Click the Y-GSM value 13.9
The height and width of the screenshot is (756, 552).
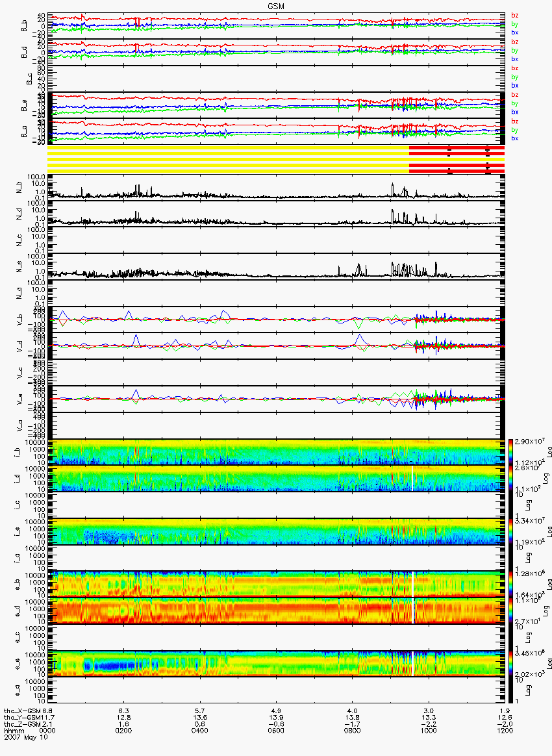coord(276,718)
